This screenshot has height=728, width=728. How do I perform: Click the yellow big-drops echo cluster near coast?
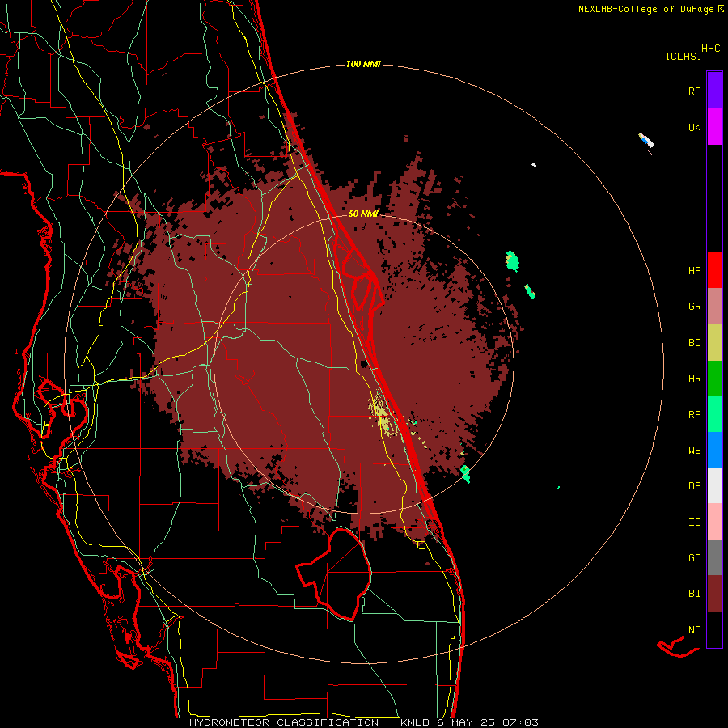[382, 414]
